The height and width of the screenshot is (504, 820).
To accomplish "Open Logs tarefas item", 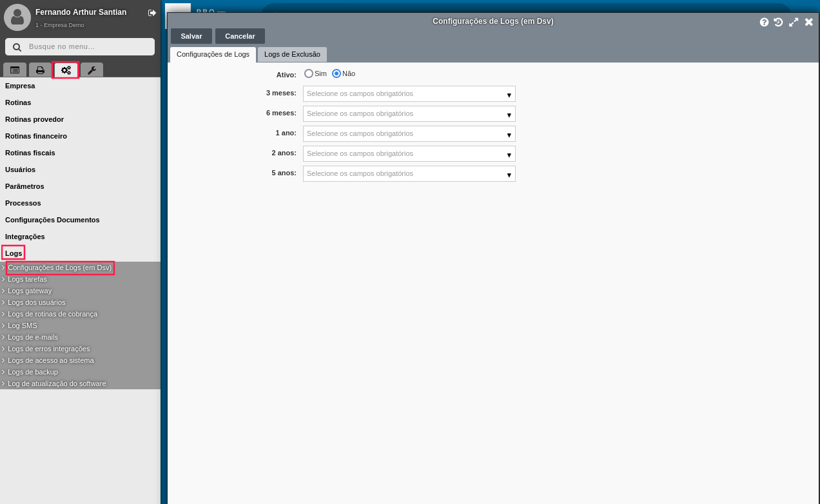I will (x=27, y=279).
